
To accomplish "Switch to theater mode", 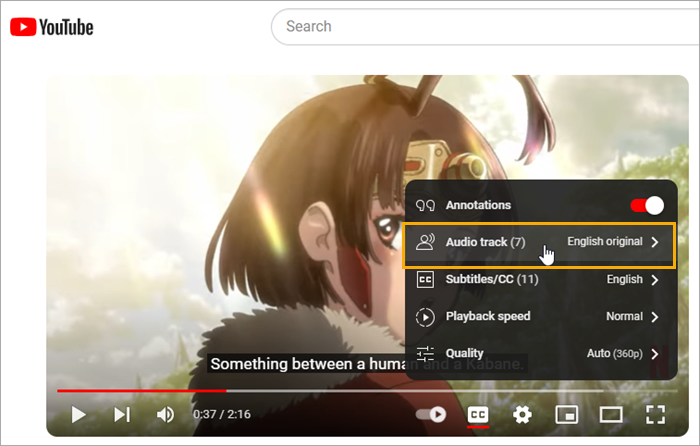I will coord(610,414).
